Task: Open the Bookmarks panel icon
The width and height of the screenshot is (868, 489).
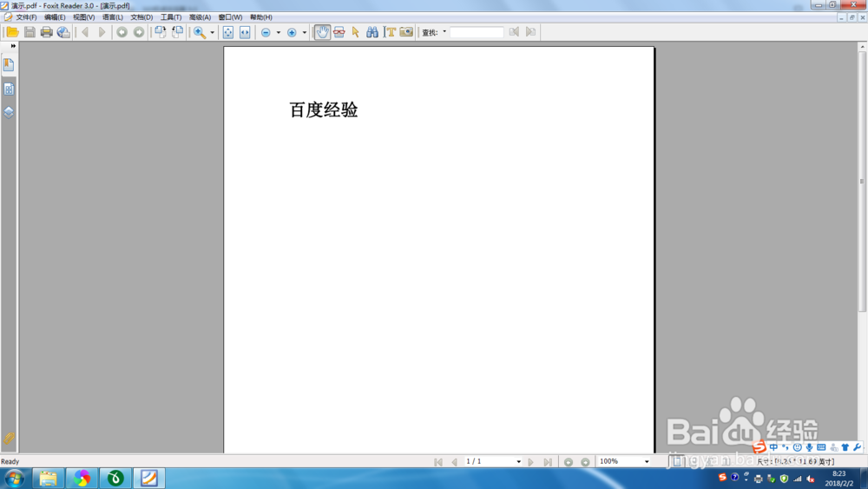Action: 9,65
